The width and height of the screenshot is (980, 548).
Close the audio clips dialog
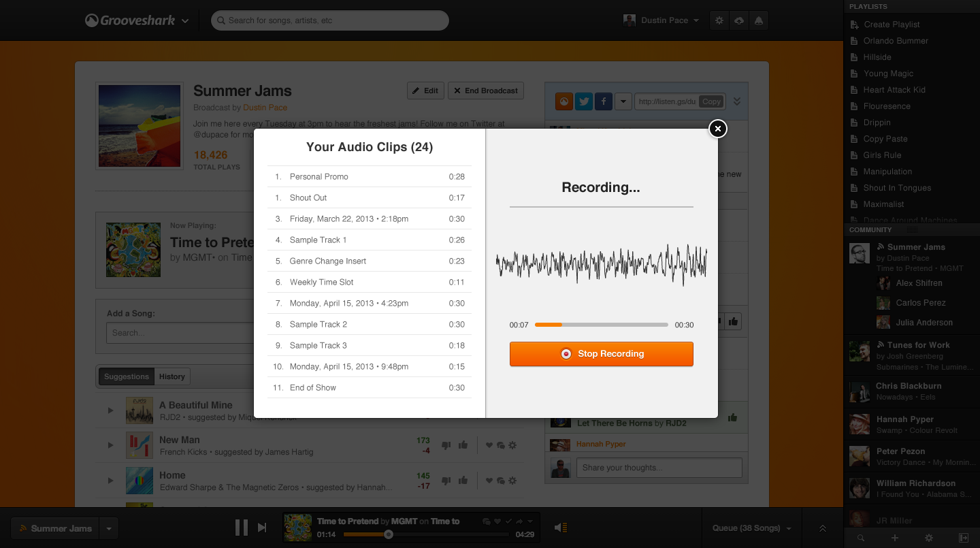717,129
